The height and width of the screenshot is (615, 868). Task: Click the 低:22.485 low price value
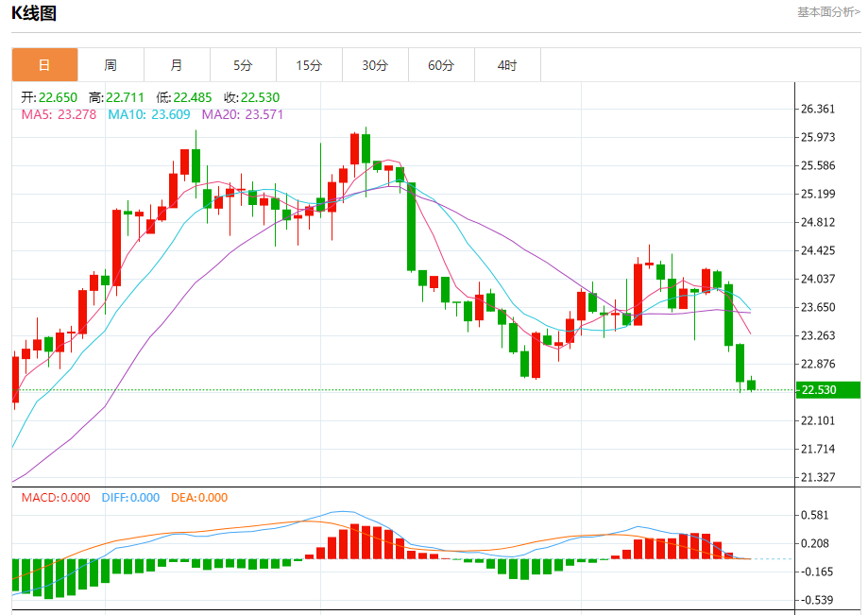tap(184, 97)
